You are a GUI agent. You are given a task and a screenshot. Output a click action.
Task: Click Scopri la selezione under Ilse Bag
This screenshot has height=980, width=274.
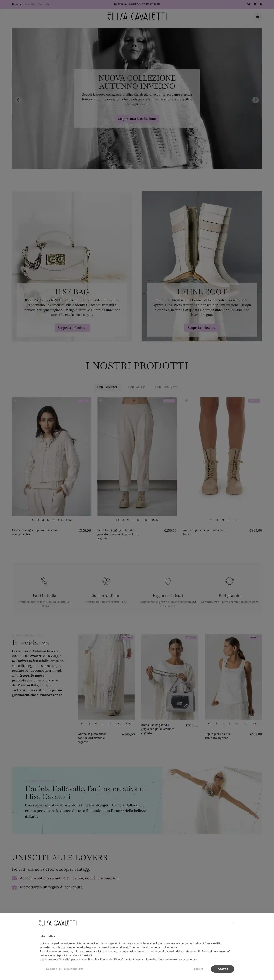tap(72, 328)
